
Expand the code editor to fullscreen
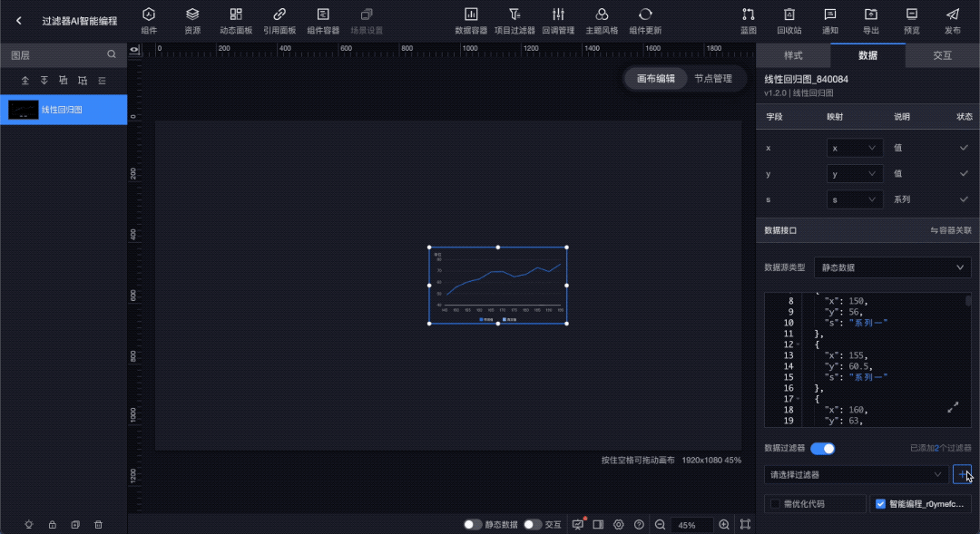(953, 408)
